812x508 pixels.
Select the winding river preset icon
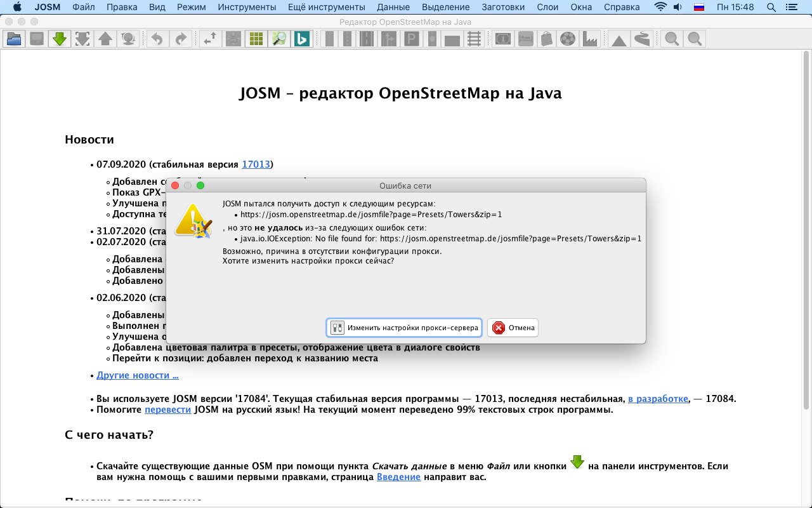click(641, 39)
